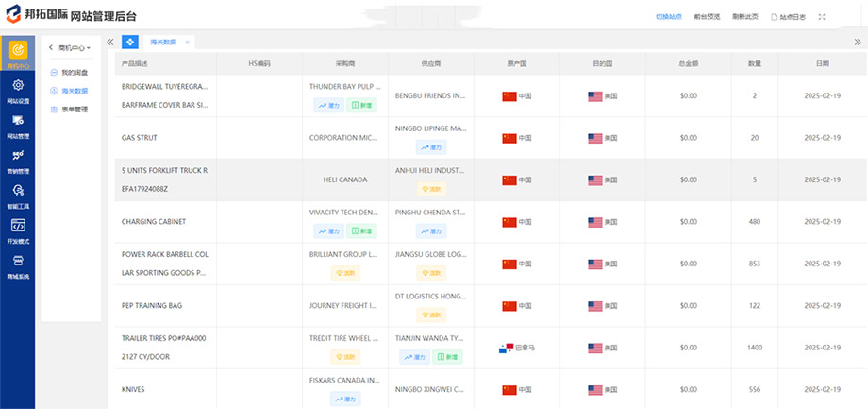Open 表单管理 in the submenu

coord(69,110)
